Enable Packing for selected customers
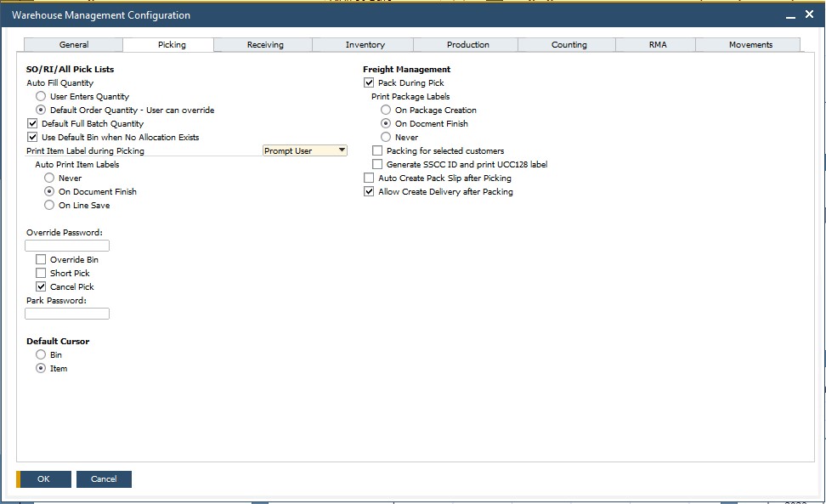This screenshot has width=826, height=504. pyautogui.click(x=377, y=150)
